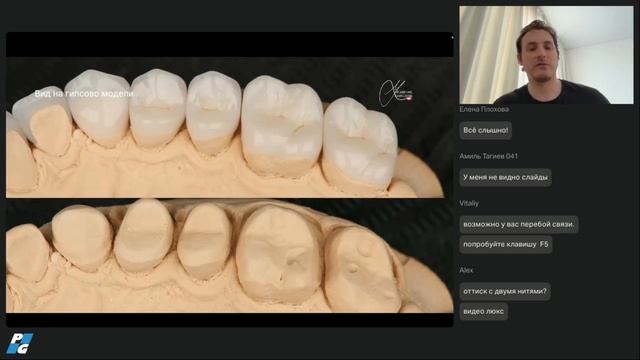Click chat username 'Alex'
This screenshot has height=360, width=640.
point(466,270)
